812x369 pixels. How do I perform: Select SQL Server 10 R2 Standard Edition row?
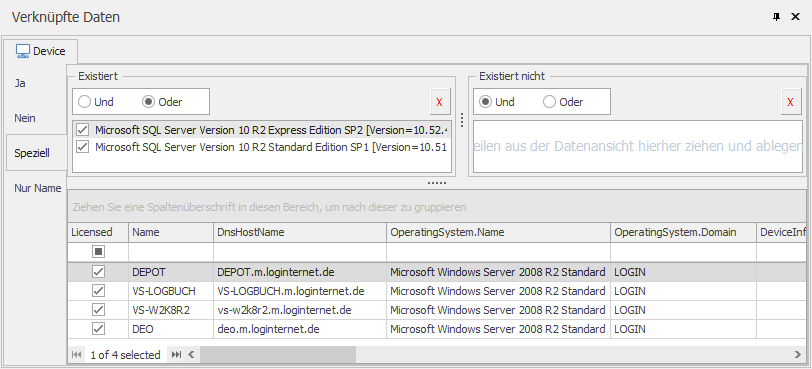262,147
